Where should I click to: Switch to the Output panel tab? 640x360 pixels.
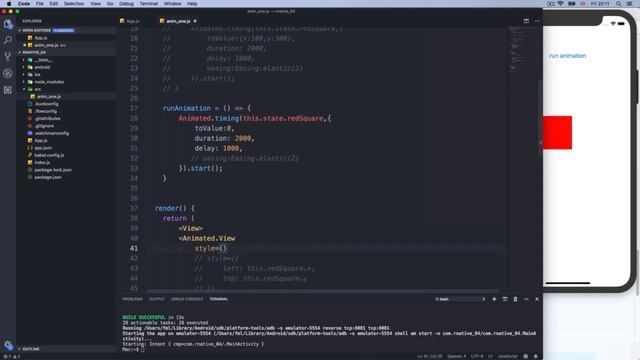coord(156,299)
